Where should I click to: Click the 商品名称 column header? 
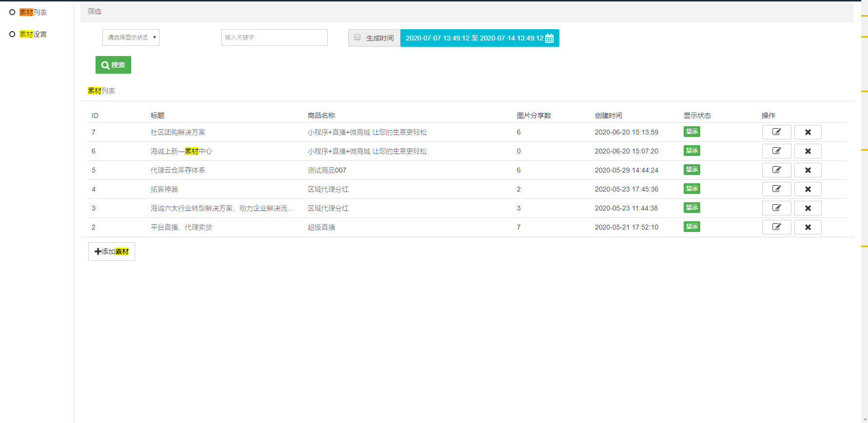click(x=321, y=115)
